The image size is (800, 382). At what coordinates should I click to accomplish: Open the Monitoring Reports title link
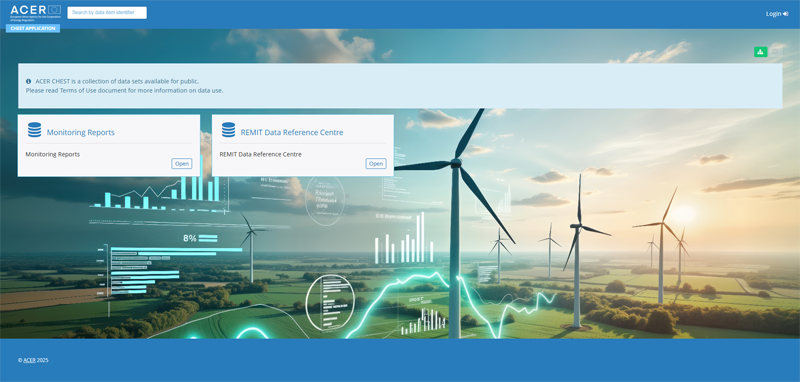[81, 133]
